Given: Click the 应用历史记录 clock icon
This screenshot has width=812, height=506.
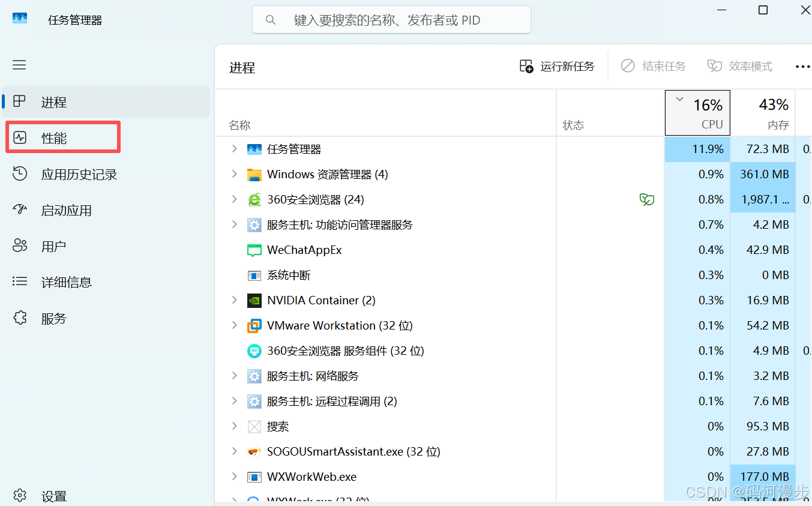Looking at the screenshot, I should (x=20, y=174).
